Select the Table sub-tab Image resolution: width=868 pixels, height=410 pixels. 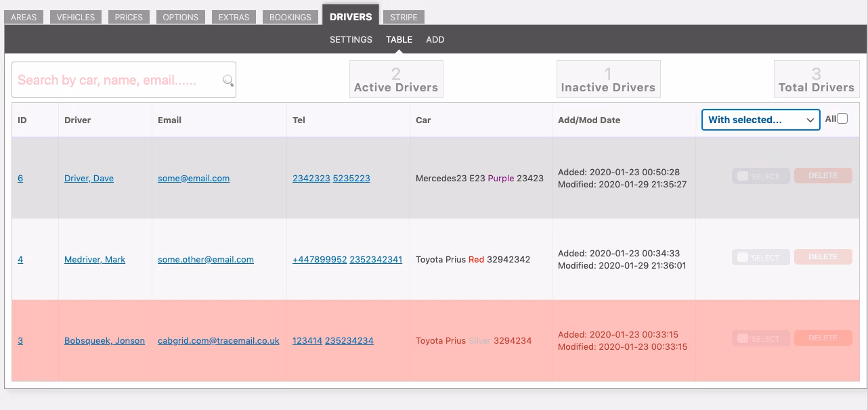pos(399,39)
